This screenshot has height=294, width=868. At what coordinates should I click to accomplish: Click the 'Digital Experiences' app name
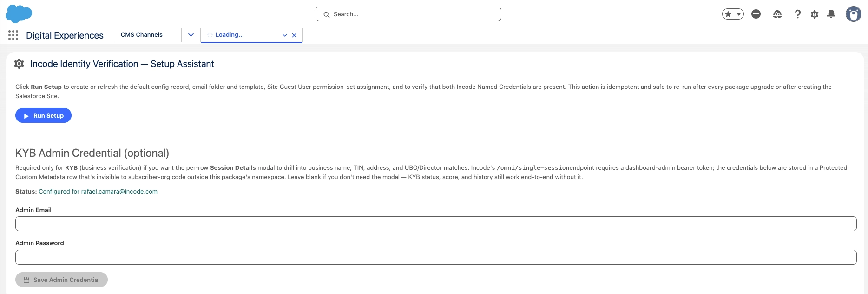tap(65, 35)
